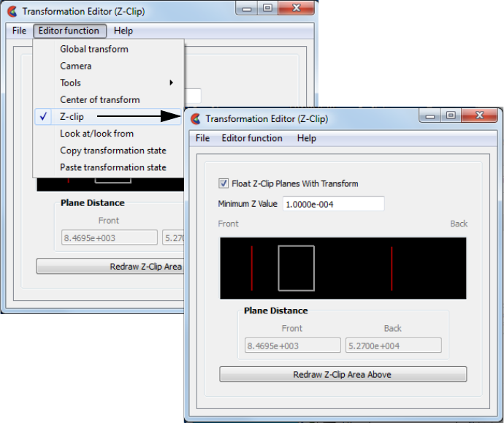The image size is (504, 423).
Task: Maximize the back Transformation Editor window
Action: click(x=267, y=8)
